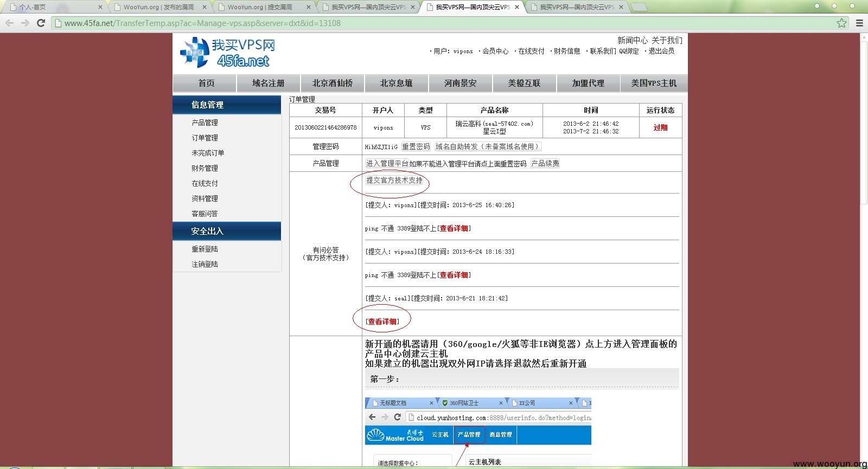
Task: Open 查看详细 for the 2013-6-24 ticket
Action: (454, 275)
